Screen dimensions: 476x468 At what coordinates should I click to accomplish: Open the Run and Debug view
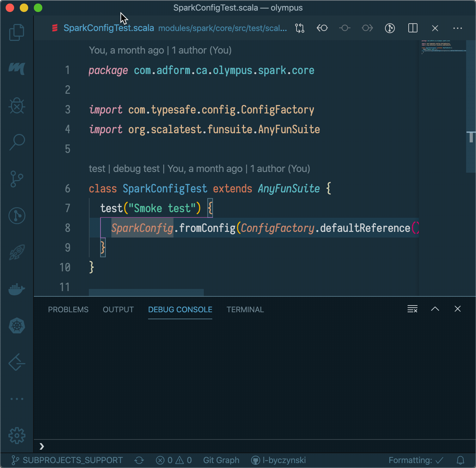(17, 105)
